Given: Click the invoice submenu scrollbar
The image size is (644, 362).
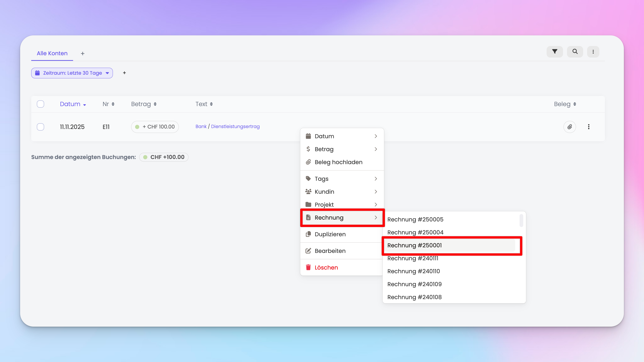Looking at the screenshot, I should 521,221.
